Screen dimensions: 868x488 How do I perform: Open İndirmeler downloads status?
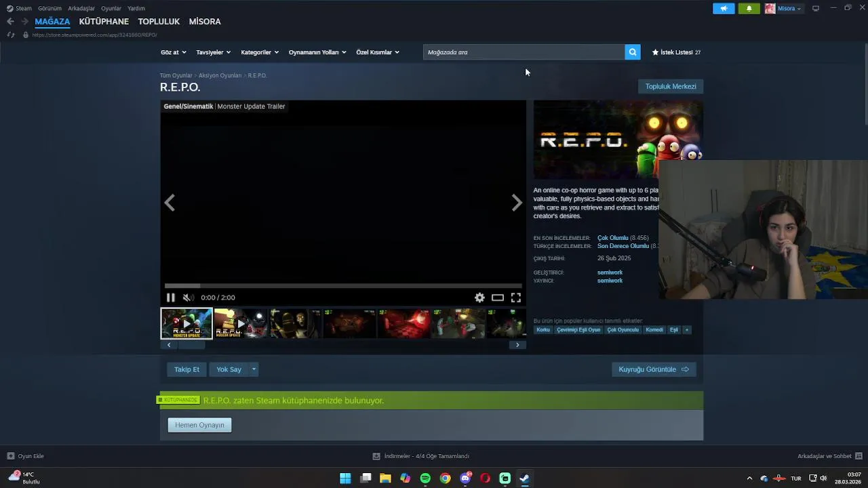pos(420,456)
